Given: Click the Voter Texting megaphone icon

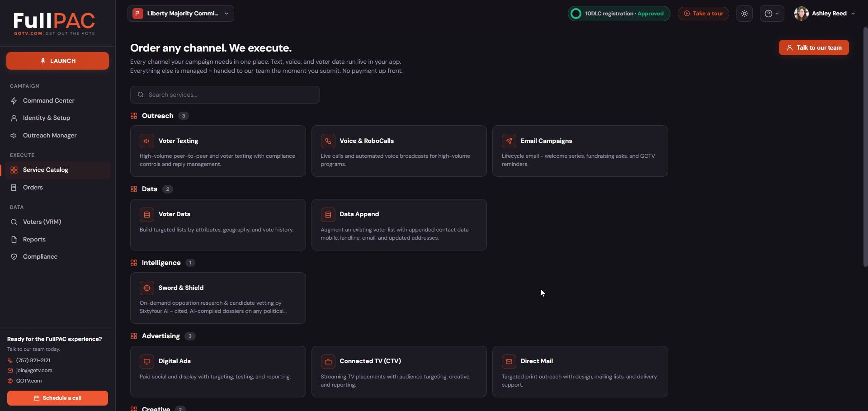Looking at the screenshot, I should coord(147,141).
